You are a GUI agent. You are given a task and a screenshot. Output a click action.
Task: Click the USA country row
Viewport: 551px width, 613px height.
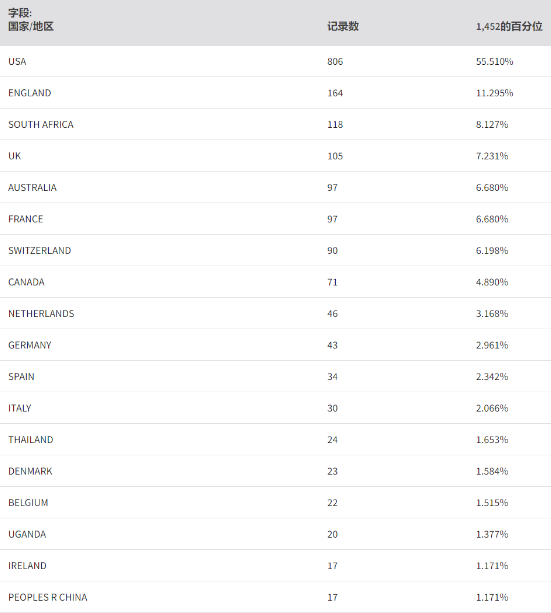[275, 61]
